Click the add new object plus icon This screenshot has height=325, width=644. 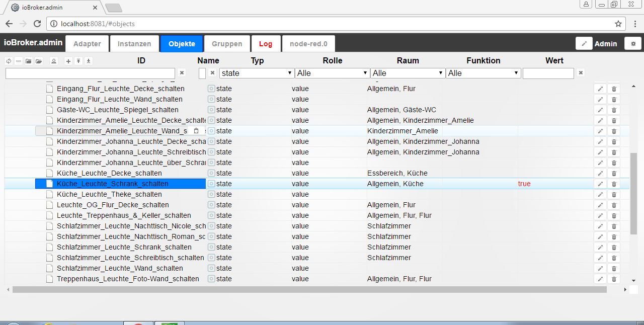68,61
